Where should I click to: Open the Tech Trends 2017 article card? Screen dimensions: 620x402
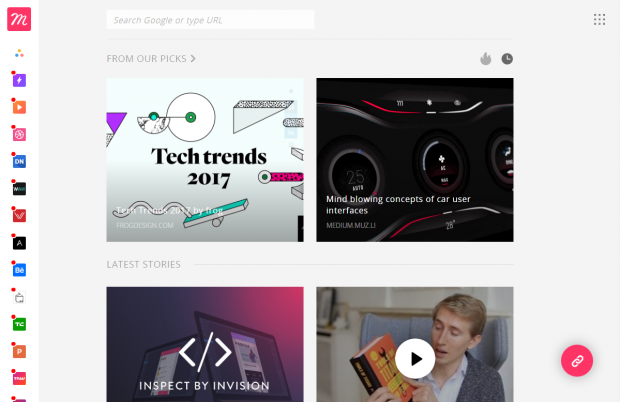[205, 160]
